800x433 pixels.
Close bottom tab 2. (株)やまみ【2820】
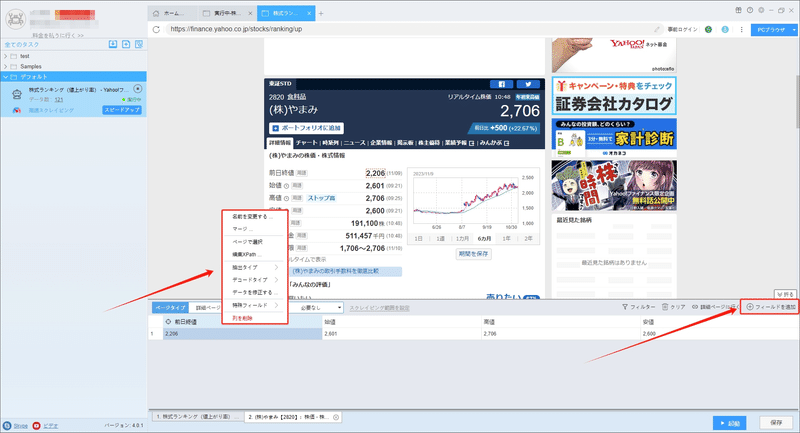336,417
